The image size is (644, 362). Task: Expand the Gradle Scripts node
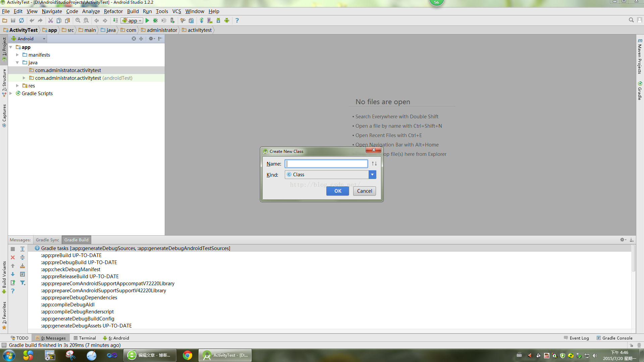11,94
